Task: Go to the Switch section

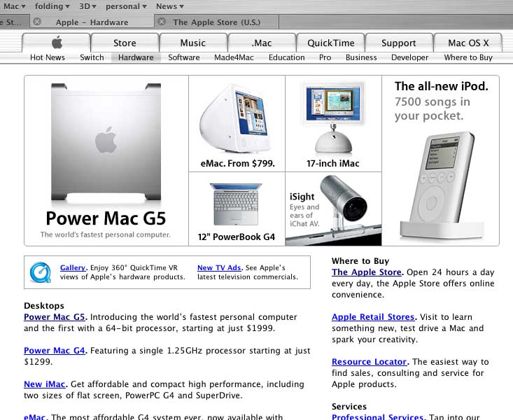Action: pos(92,57)
